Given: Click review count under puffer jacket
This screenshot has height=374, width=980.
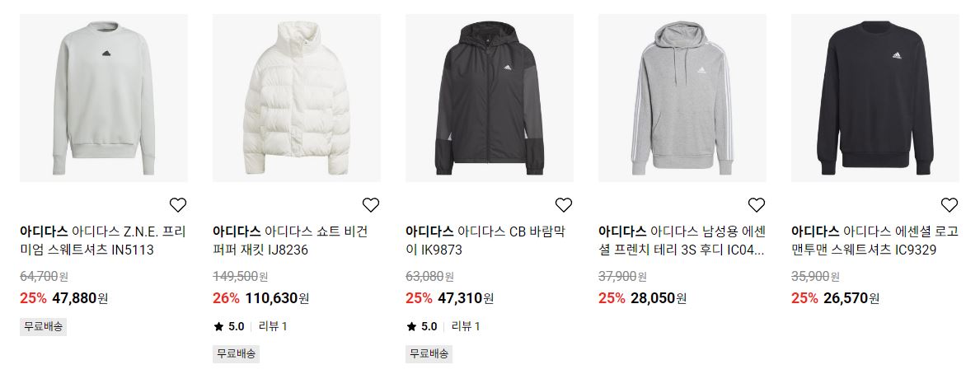Looking at the screenshot, I should coord(273,326).
